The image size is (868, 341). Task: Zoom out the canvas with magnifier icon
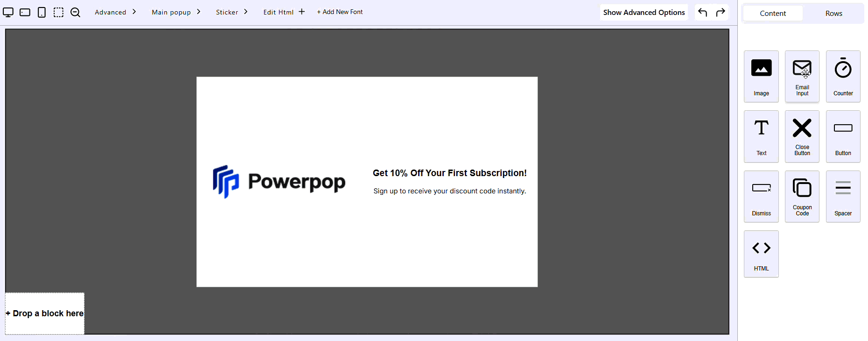75,13
